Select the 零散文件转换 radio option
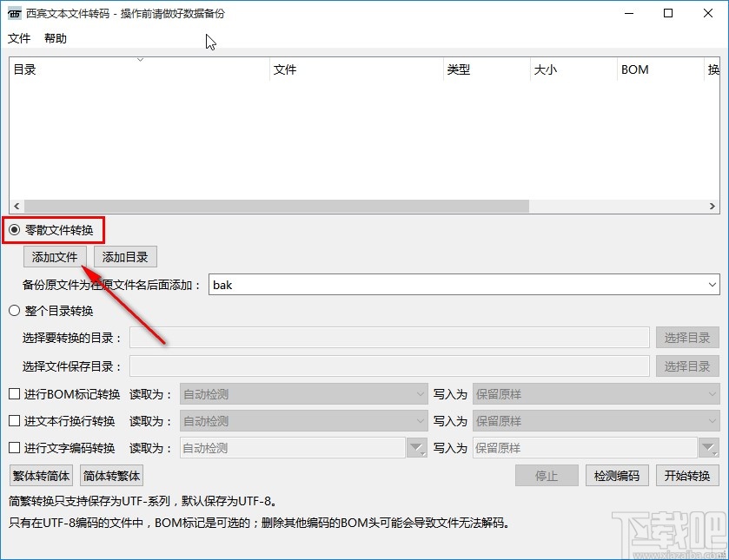 coord(14,229)
